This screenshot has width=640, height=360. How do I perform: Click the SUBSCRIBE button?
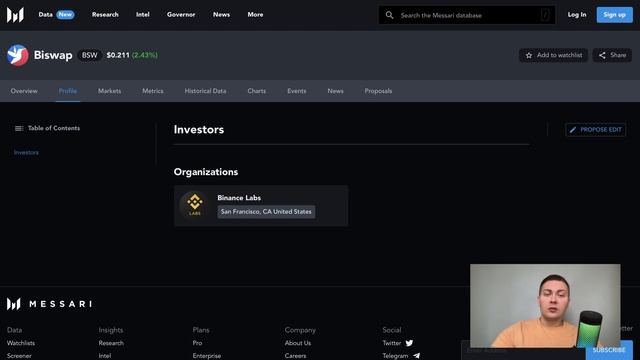pos(609,351)
